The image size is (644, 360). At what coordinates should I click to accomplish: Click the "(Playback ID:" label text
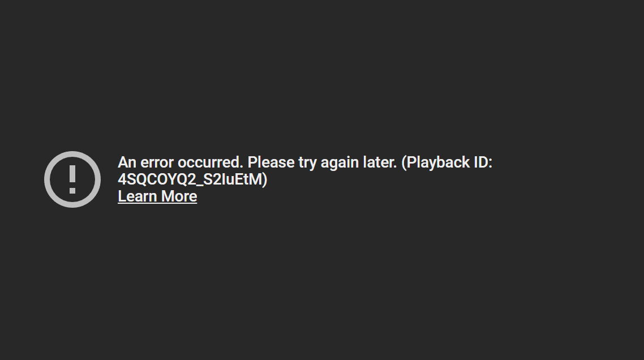(447, 163)
